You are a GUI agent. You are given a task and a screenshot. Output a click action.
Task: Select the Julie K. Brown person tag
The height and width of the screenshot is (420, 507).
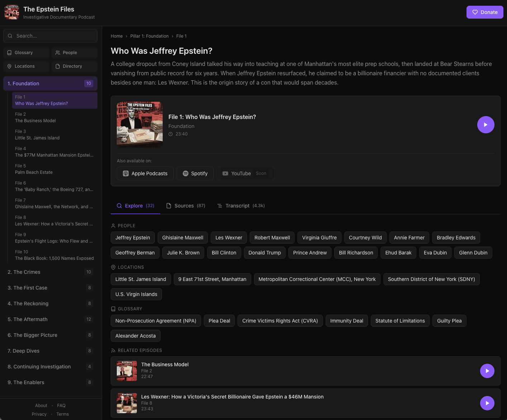(x=183, y=253)
